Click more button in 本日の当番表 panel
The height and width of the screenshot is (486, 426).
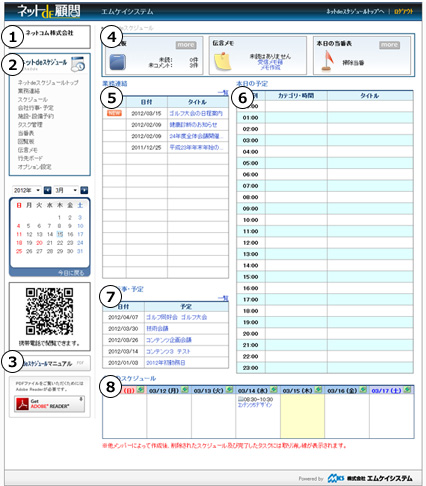coord(389,45)
